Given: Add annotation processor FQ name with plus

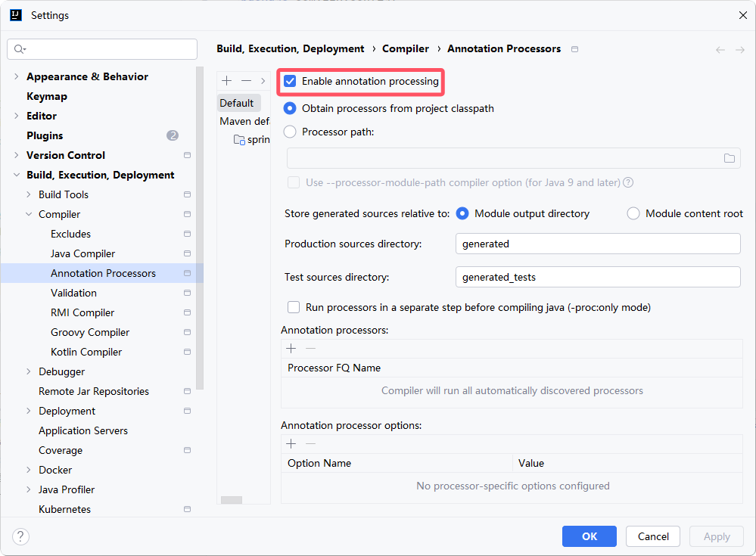Looking at the screenshot, I should (291, 348).
